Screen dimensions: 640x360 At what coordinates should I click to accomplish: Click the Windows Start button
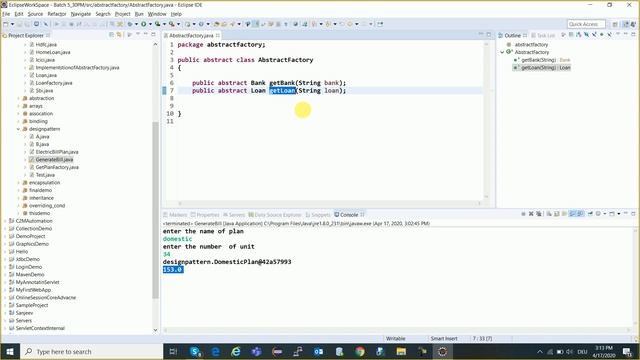pyautogui.click(x=10, y=351)
